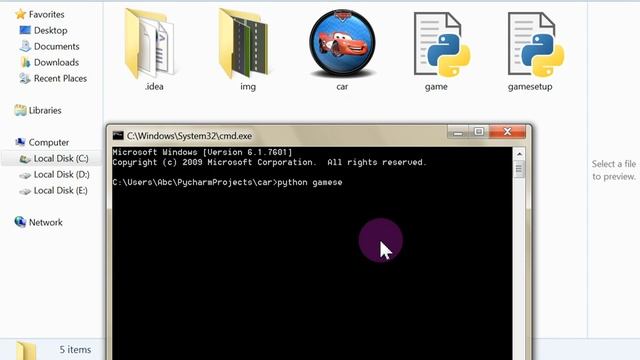The image size is (640, 360).
Task: Select Computer label in navigation pane
Action: 49,142
